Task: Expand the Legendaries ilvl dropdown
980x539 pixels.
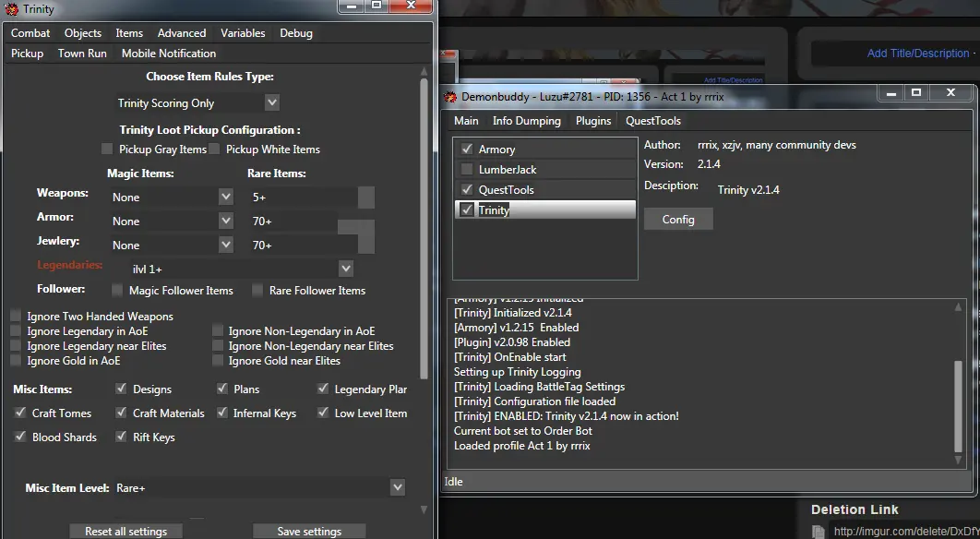Action: tap(345, 269)
